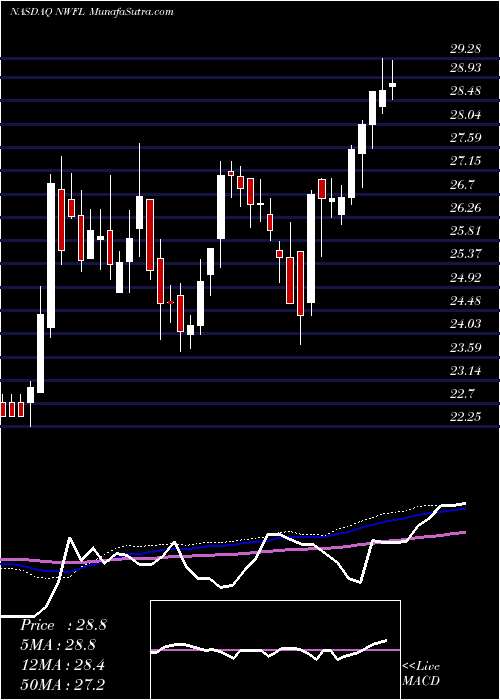500x700 pixels.
Task: Click the 28.04 price axis label
Action: (466, 115)
